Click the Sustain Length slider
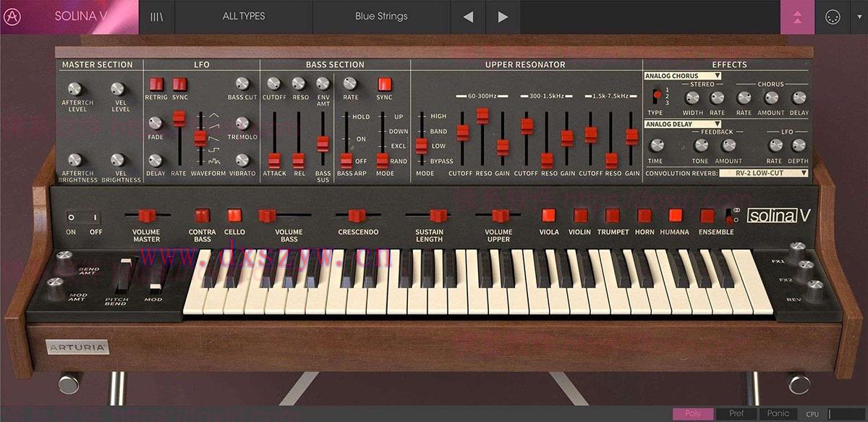The height and width of the screenshot is (422, 868). 429,215
